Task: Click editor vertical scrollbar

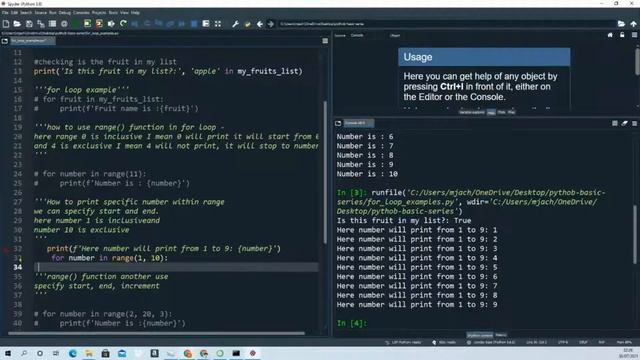Action: pos(325,171)
